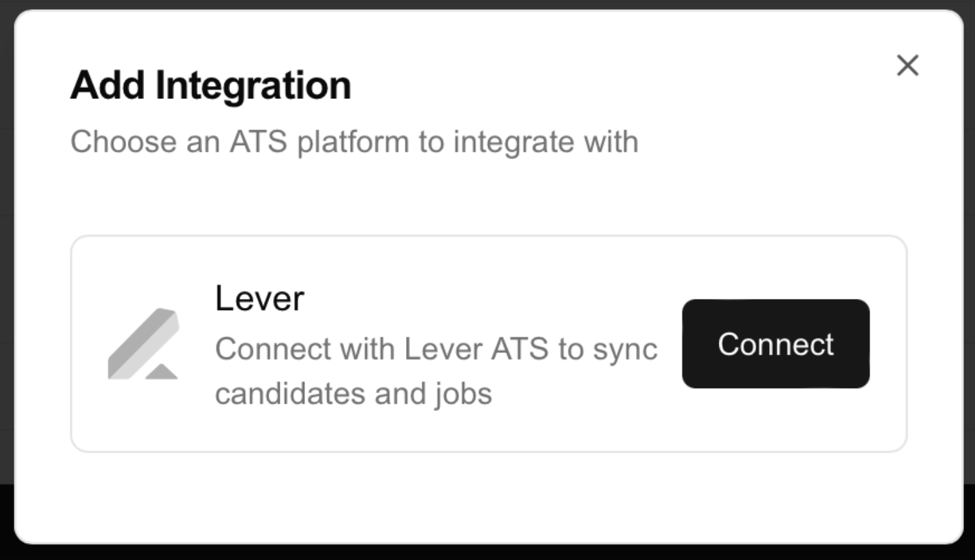Select the Lever integration title
This screenshot has width=975, height=560.
click(259, 299)
